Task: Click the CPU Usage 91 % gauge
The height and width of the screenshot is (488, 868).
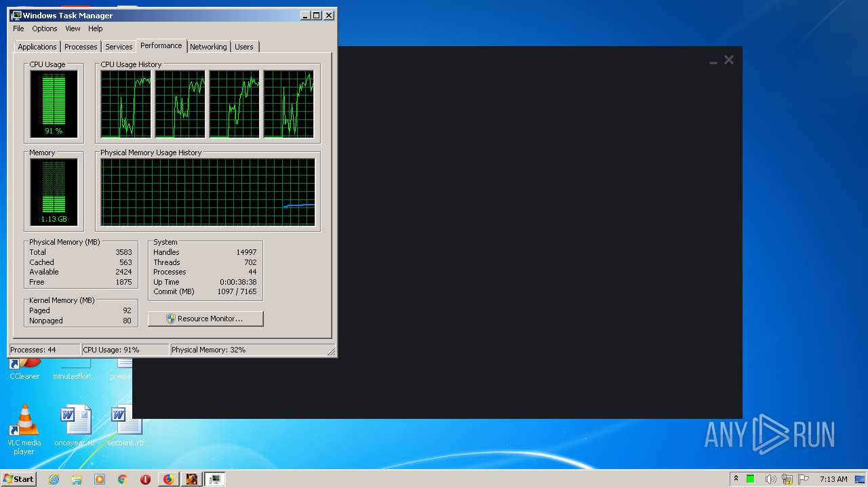Action: (x=54, y=104)
